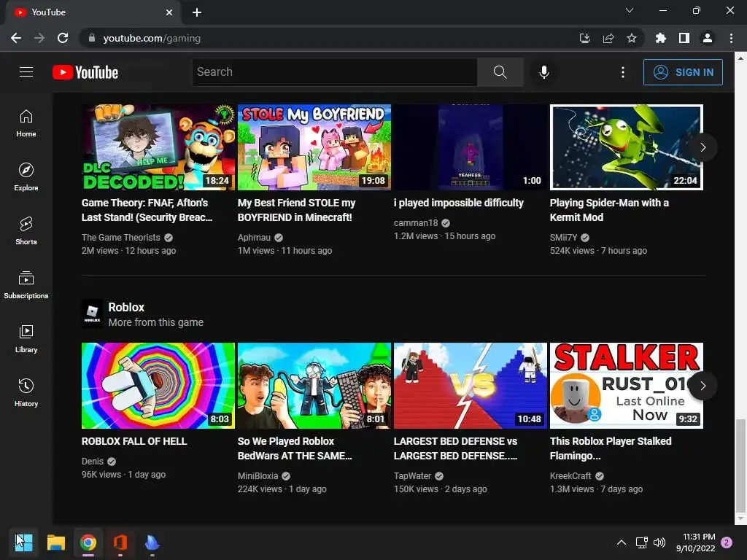The height and width of the screenshot is (560, 747).
Task: Open Subscriptions in sidebar
Action: pyautogui.click(x=26, y=285)
